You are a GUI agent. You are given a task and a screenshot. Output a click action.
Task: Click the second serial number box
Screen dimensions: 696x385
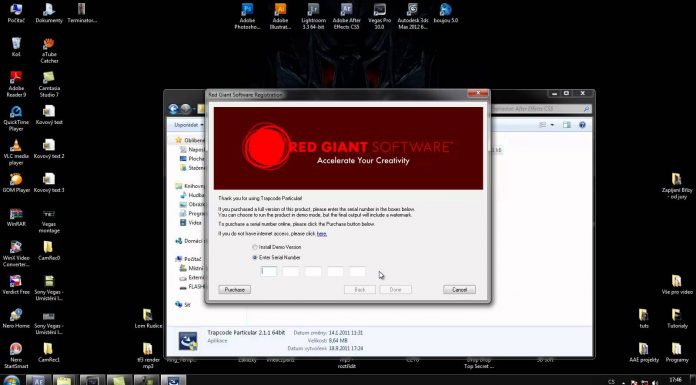pos(291,271)
